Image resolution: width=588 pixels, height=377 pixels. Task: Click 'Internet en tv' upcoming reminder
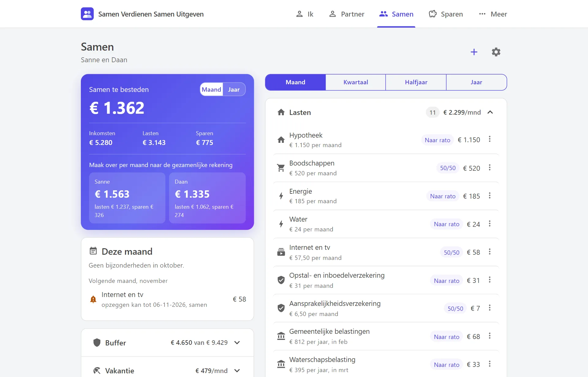click(168, 299)
